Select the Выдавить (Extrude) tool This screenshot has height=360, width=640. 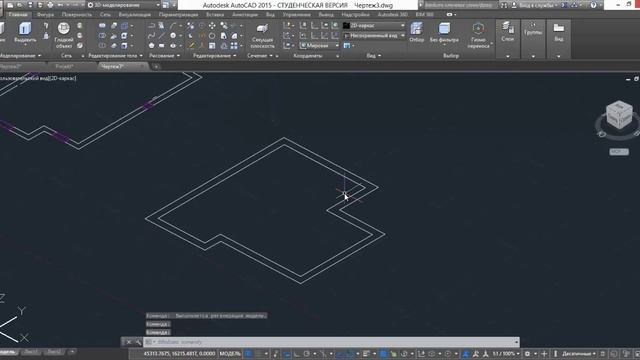coord(25,32)
